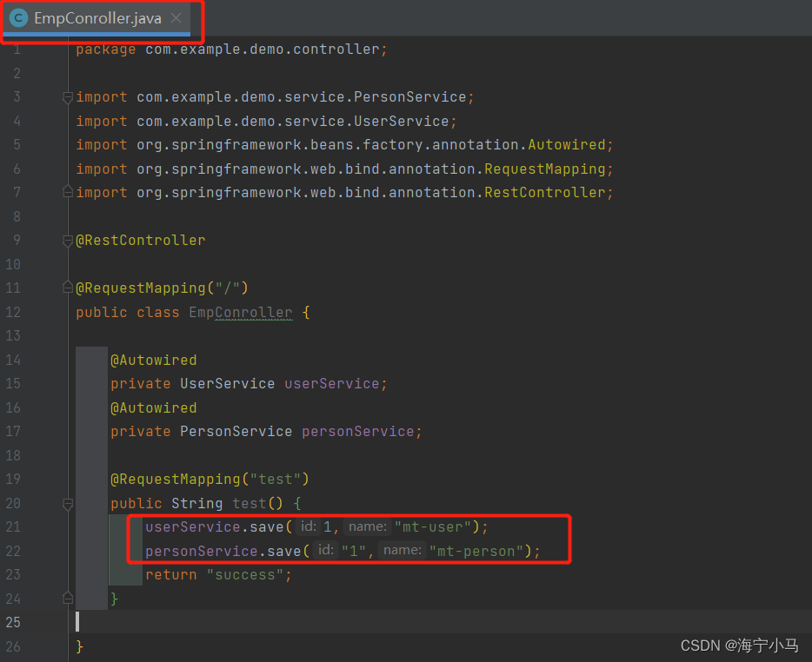Click the @RequestMapping("/") annotation on line 11
This screenshot has height=662, width=812.
coord(162,288)
